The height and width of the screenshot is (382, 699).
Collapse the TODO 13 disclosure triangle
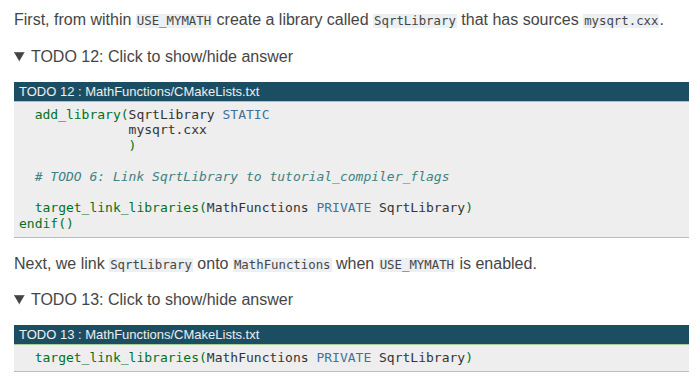point(19,300)
